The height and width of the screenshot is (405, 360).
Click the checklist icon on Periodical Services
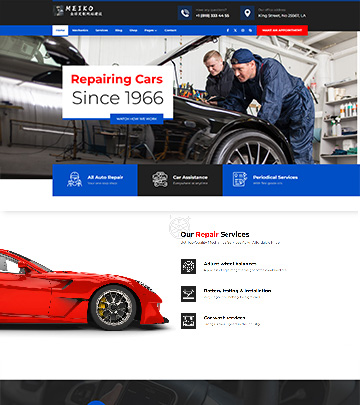coord(240,179)
